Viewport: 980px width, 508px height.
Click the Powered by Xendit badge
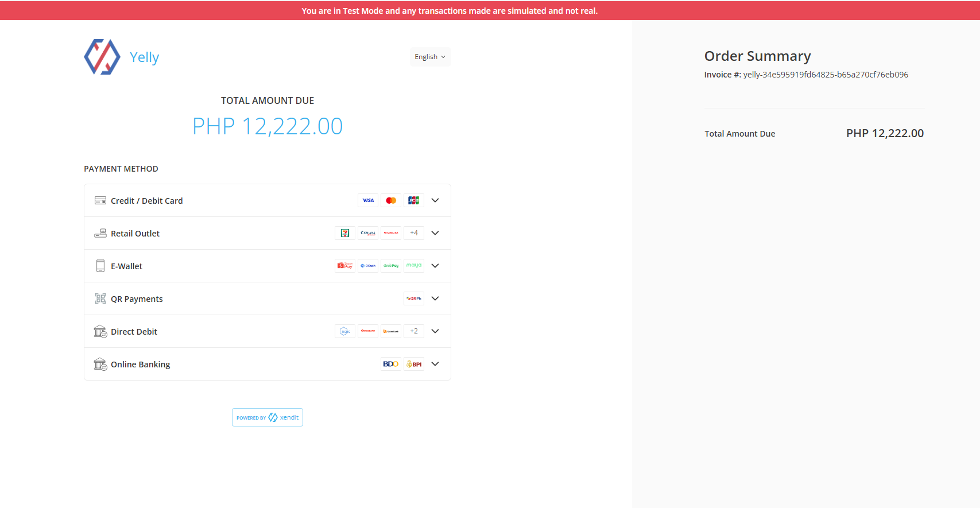[268, 417]
